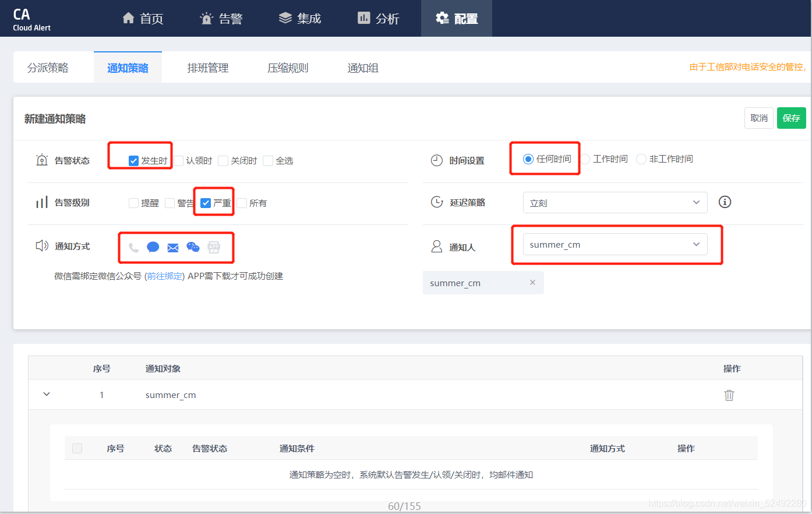The image size is (812, 514).
Task: Select the 工作时间 radio button
Action: click(585, 159)
